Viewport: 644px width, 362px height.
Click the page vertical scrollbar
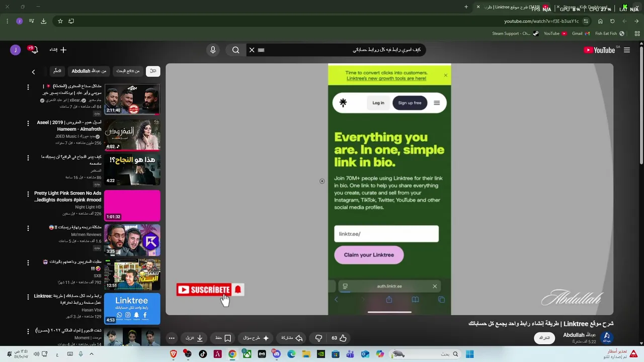641,106
